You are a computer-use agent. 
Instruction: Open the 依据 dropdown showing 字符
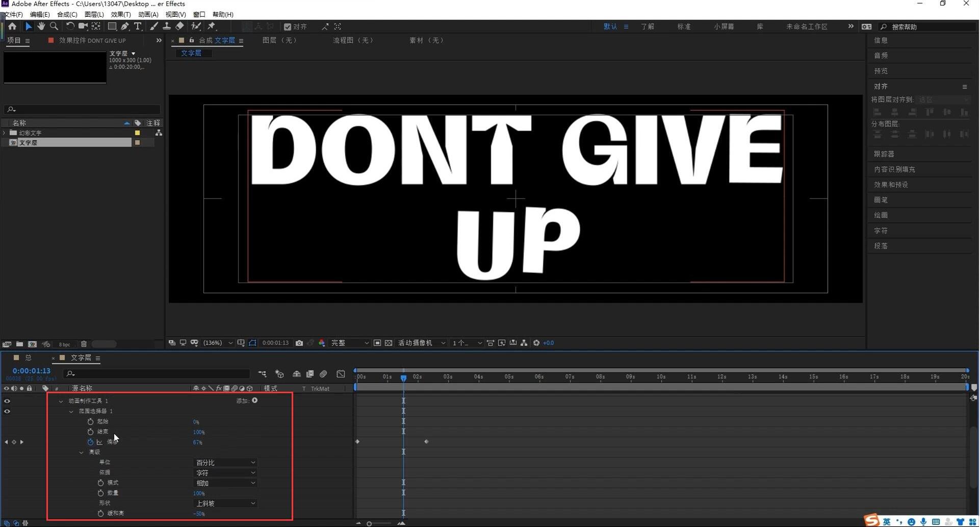pyautogui.click(x=225, y=473)
